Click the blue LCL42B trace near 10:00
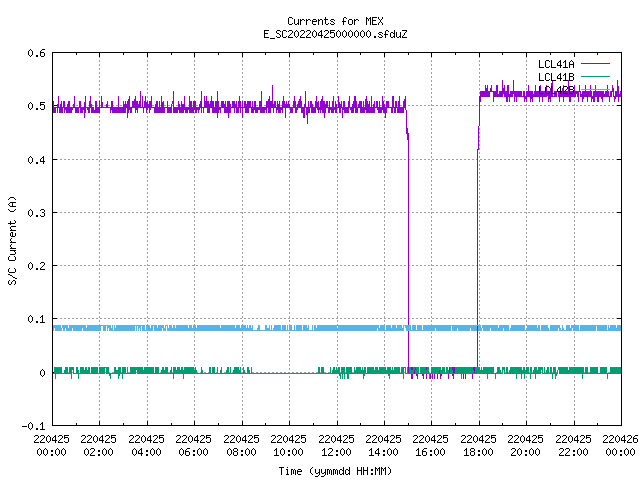 click(288, 328)
